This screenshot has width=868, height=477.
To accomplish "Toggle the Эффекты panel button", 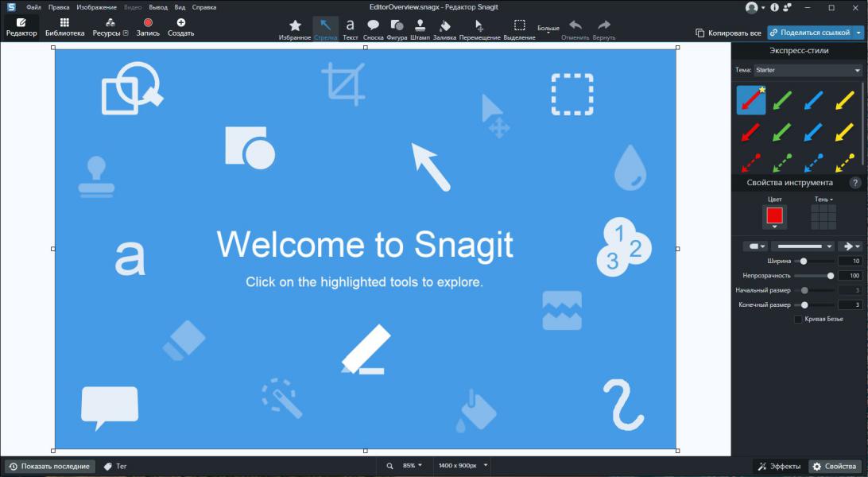I will 778,467.
